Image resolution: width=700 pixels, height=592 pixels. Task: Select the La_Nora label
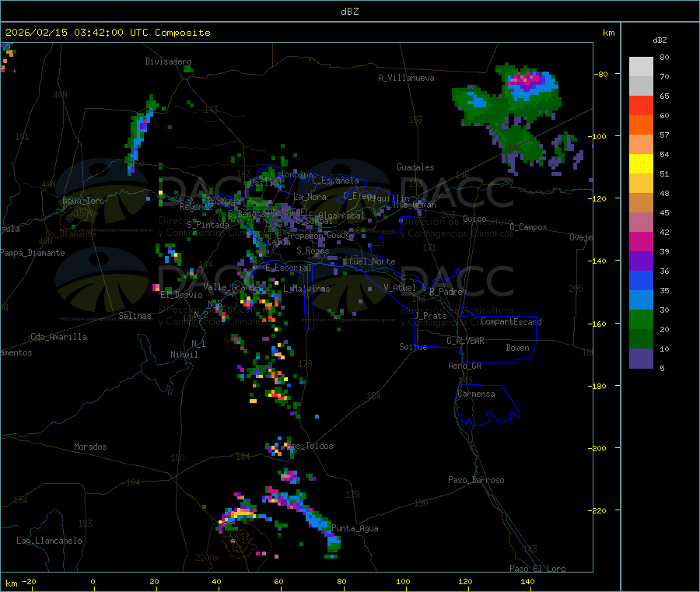pos(310,197)
